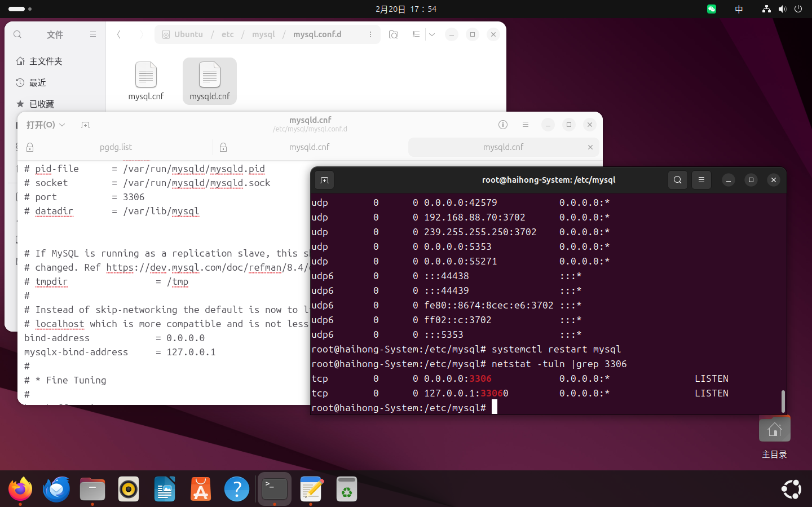This screenshot has height=507, width=812.
Task: Click the dev.mysql.com URL in editor
Action: [x=208, y=267]
